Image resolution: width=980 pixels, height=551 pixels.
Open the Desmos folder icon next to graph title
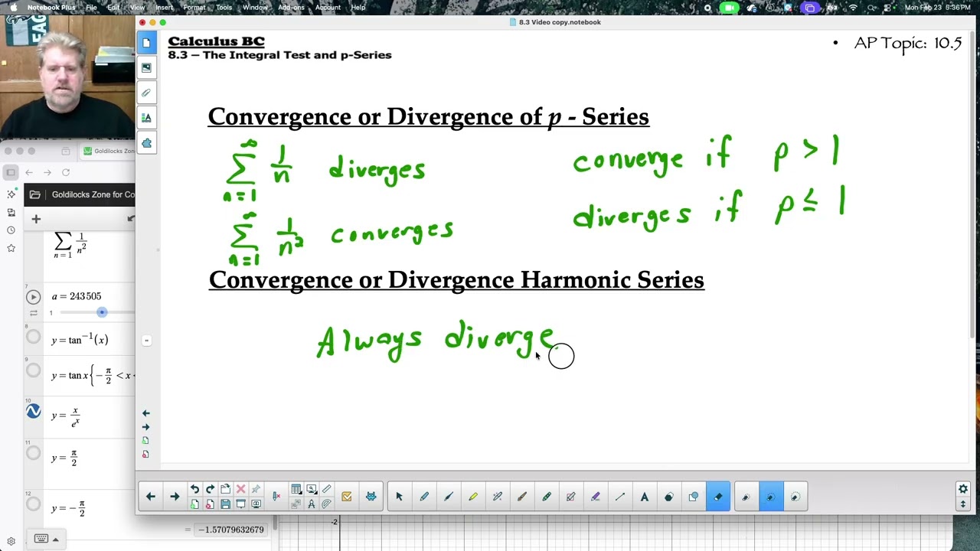pos(34,194)
